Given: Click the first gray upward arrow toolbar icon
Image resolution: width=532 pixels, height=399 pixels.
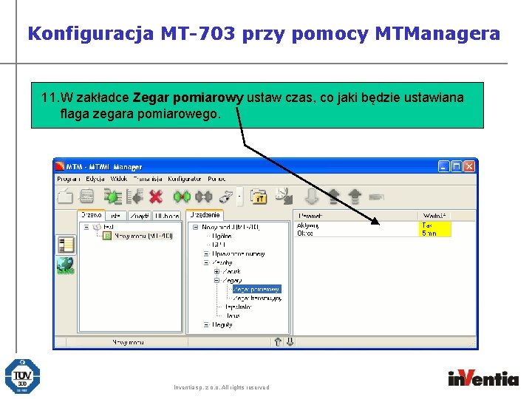Looking at the screenshot, I should click(x=333, y=197).
